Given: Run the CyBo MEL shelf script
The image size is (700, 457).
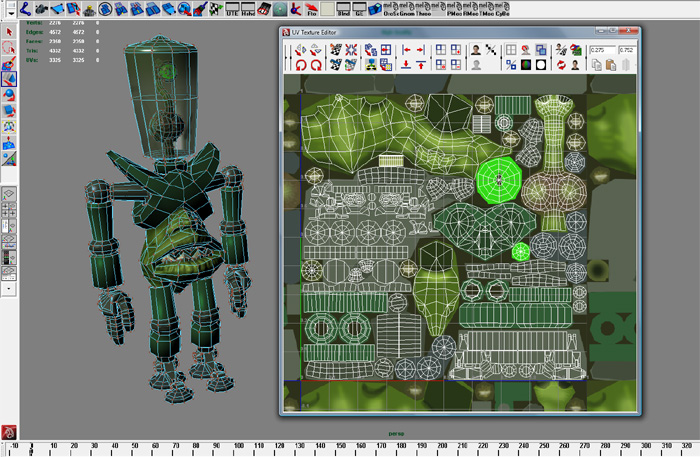Looking at the screenshot, I should [x=502, y=8].
